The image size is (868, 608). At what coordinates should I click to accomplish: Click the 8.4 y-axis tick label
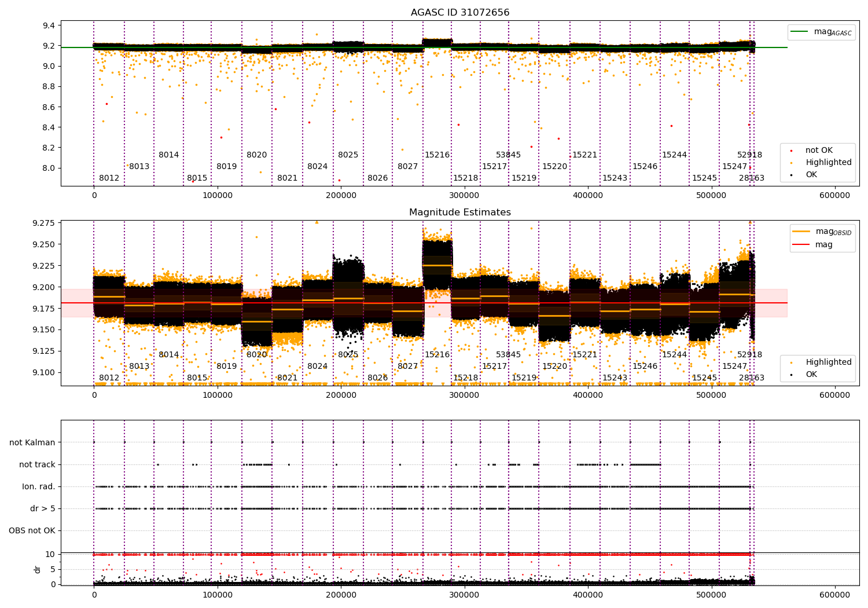click(x=49, y=128)
